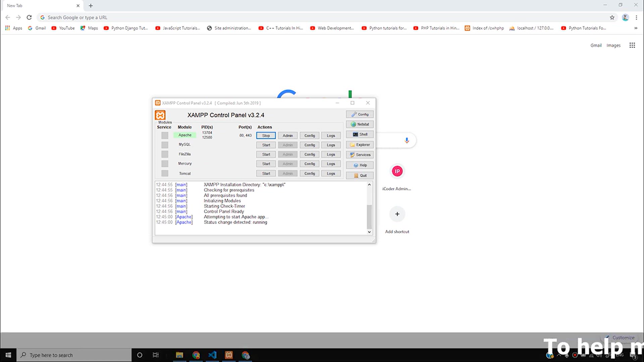This screenshot has height=362, width=644.
Task: View Apache Logs
Action: pyautogui.click(x=331, y=136)
